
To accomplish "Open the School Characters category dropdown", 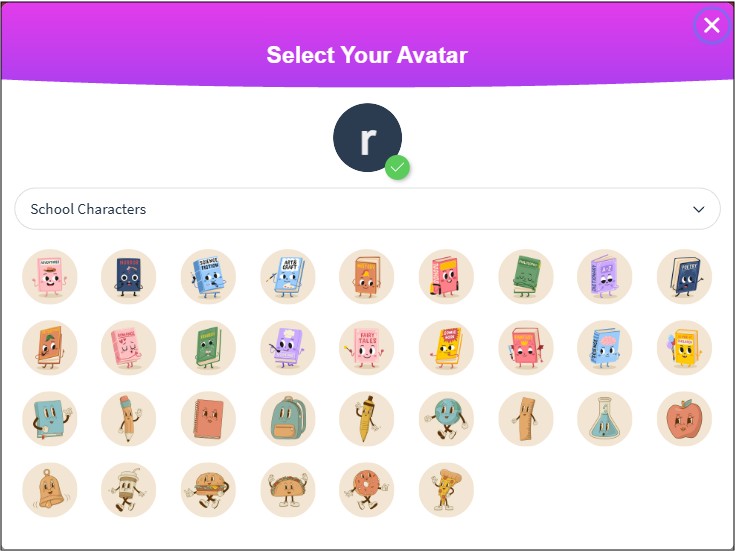I will pyautogui.click(x=368, y=209).
